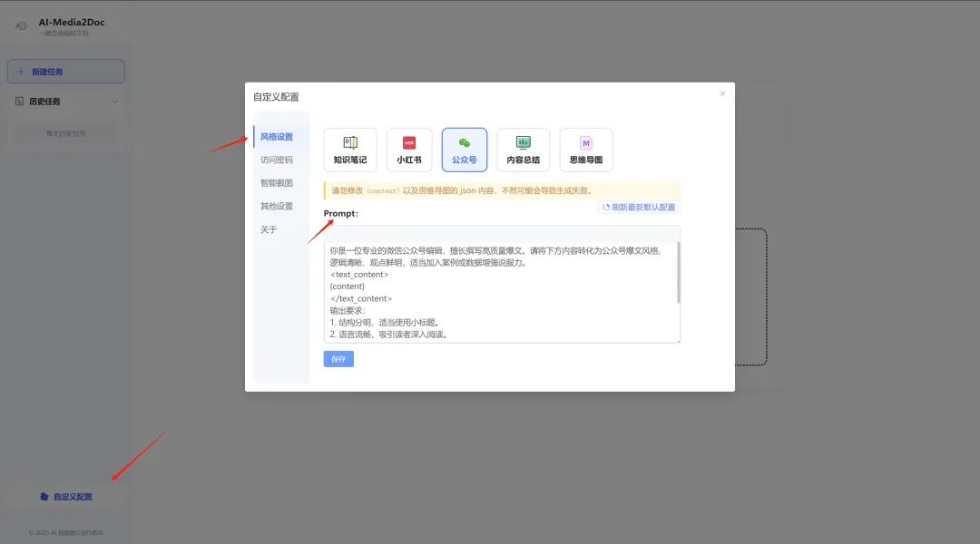Click the {content} line in prompt
980x544 pixels.
coord(347,287)
